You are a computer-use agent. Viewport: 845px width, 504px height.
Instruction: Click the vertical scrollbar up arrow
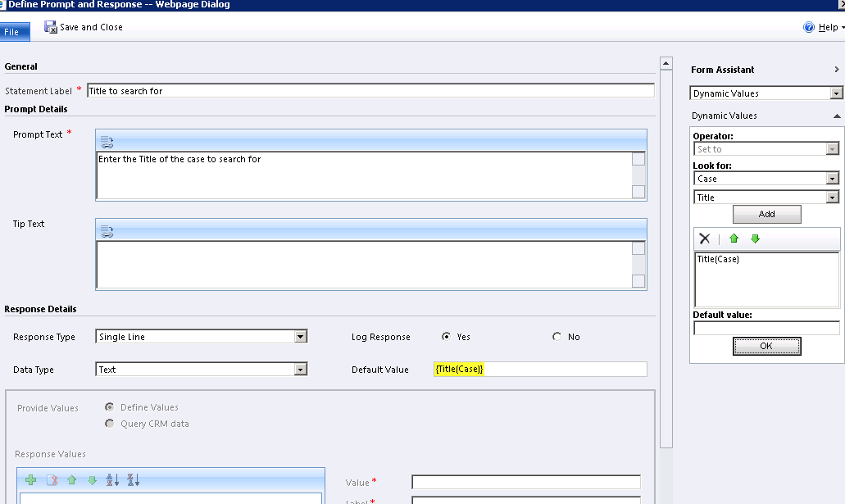666,61
